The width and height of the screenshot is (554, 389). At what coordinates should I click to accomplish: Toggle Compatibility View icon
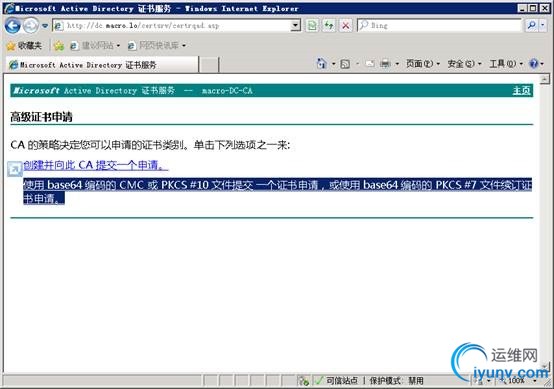(312, 25)
